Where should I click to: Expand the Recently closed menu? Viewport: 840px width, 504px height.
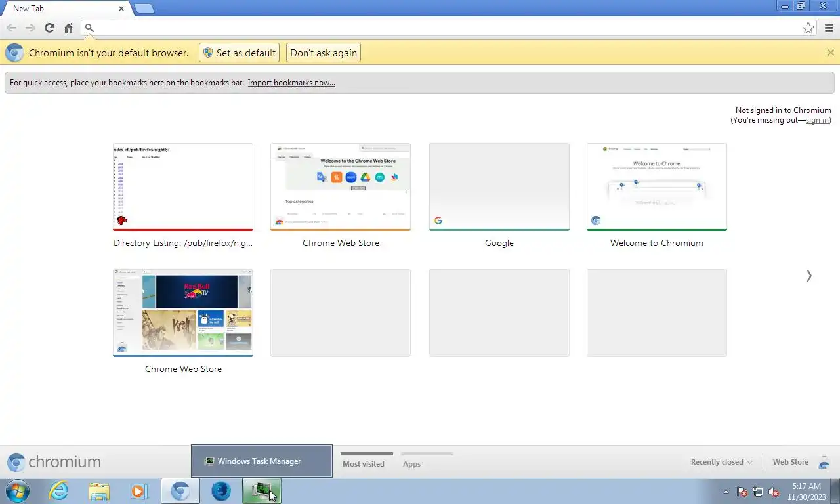click(x=721, y=462)
